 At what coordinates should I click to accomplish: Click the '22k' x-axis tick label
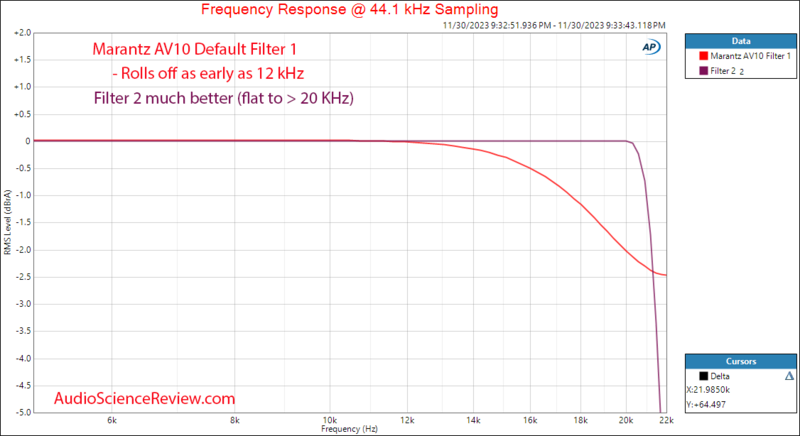click(x=666, y=421)
